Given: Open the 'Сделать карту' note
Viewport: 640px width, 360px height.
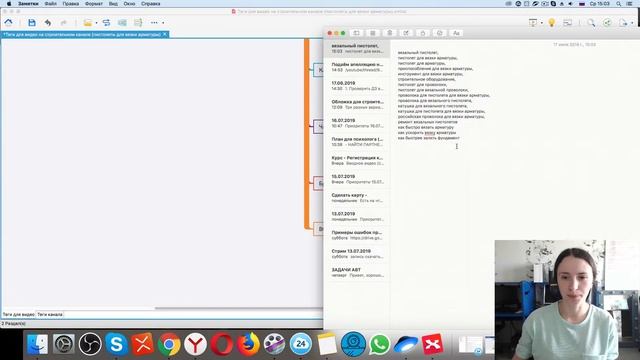Looking at the screenshot, I should pos(357,198).
